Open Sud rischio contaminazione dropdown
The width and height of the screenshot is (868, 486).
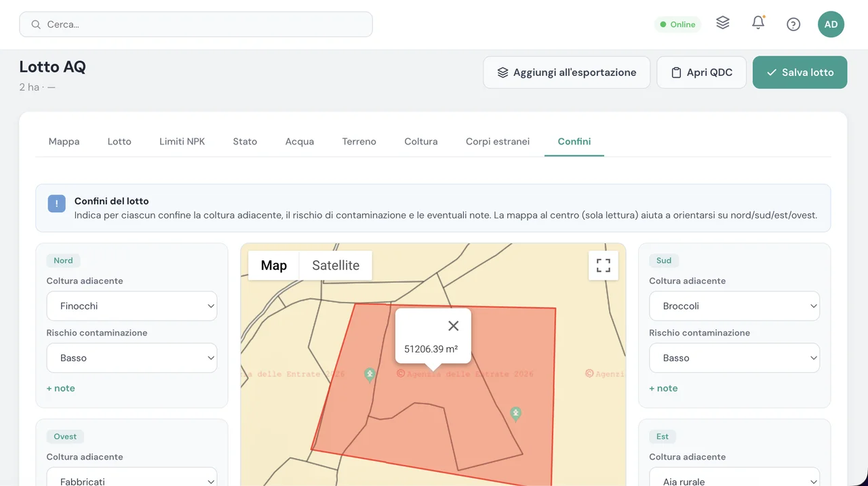click(x=734, y=358)
